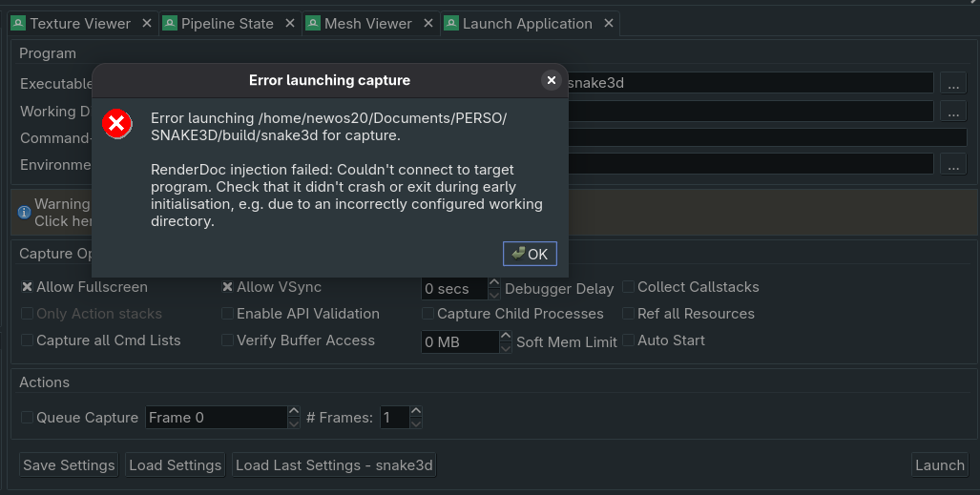Close the Pipeline State tab
Image resolution: width=980 pixels, height=495 pixels.
click(x=289, y=24)
